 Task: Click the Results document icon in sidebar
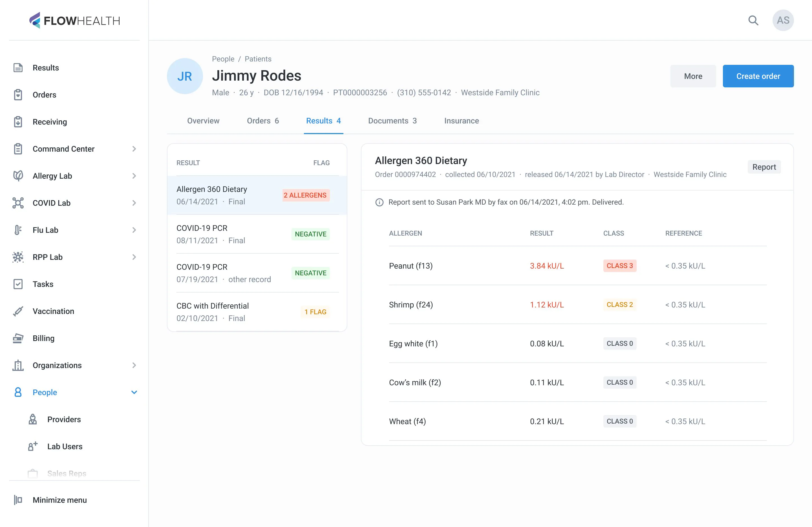18,68
